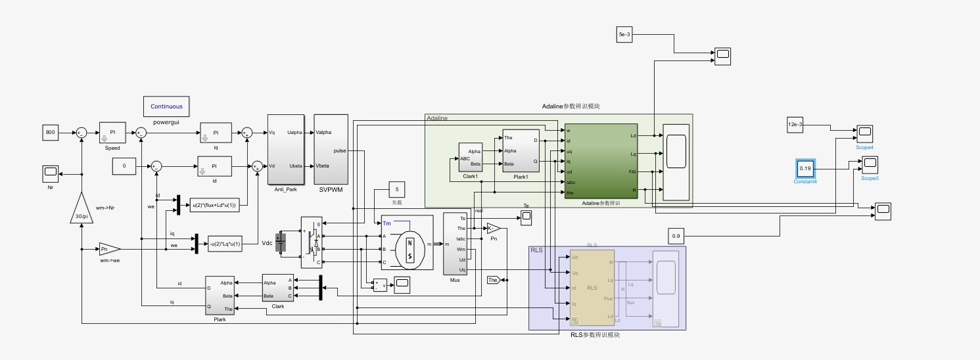The width and height of the screenshot is (980, 360).
Task: Click the mux bar feeding the Clark block
Action: (x=320, y=288)
